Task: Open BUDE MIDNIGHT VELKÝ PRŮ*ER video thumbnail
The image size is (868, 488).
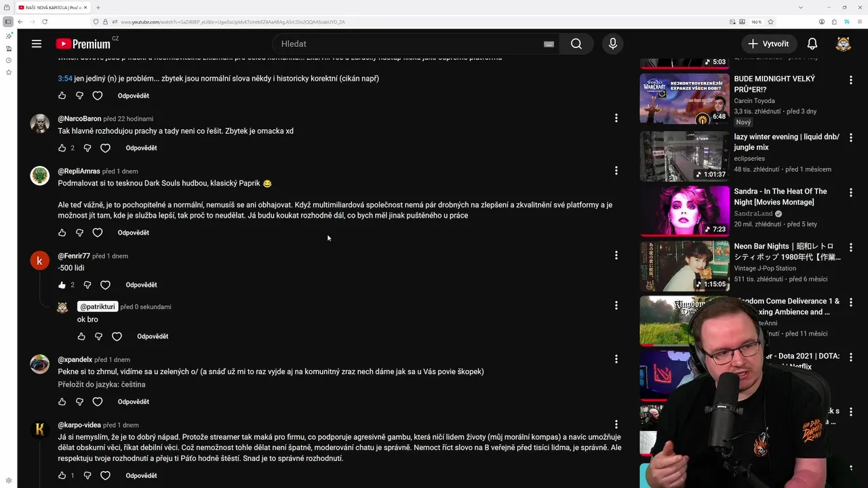Action: (684, 98)
